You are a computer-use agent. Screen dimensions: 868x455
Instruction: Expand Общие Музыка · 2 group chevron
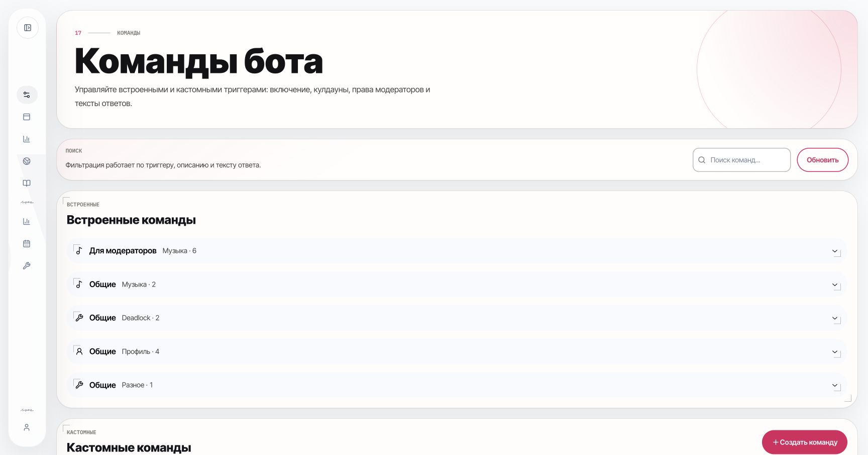(835, 285)
